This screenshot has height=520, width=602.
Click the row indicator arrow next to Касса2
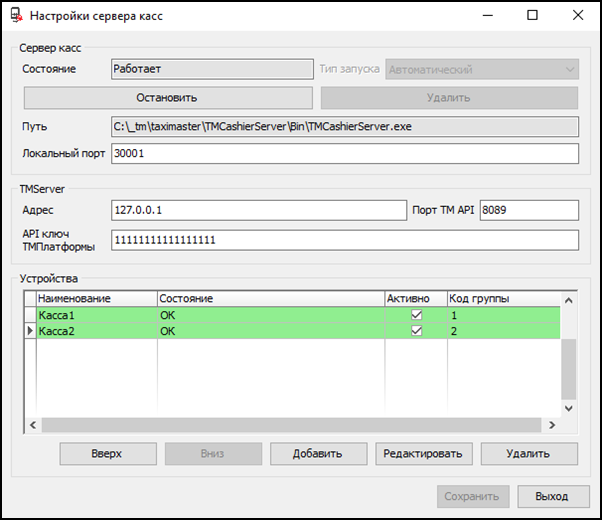30,331
